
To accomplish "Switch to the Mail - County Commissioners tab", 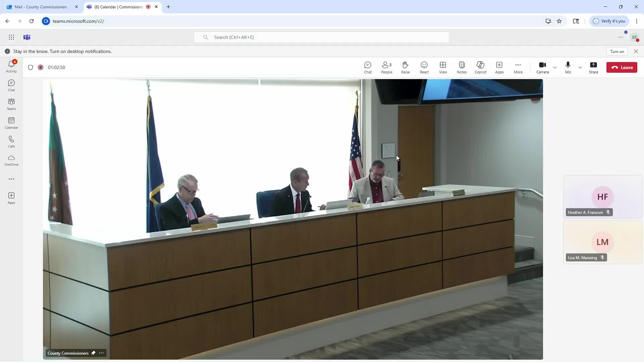I will [40, 7].
